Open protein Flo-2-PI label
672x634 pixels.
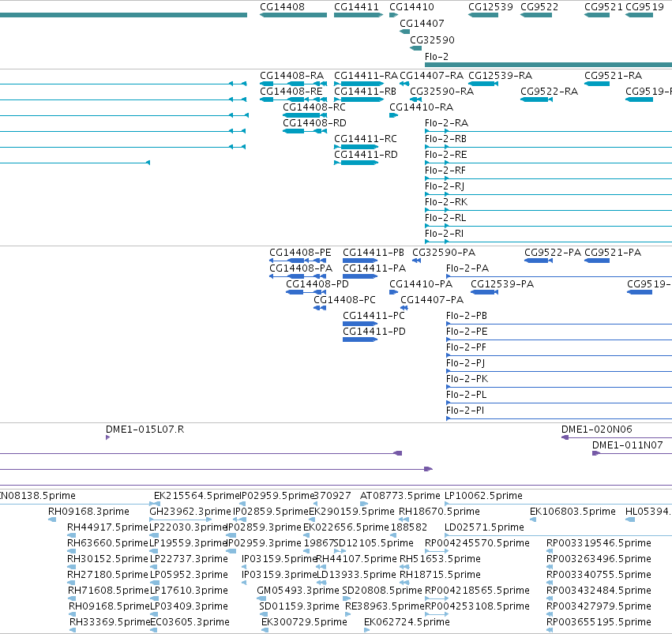click(x=465, y=411)
